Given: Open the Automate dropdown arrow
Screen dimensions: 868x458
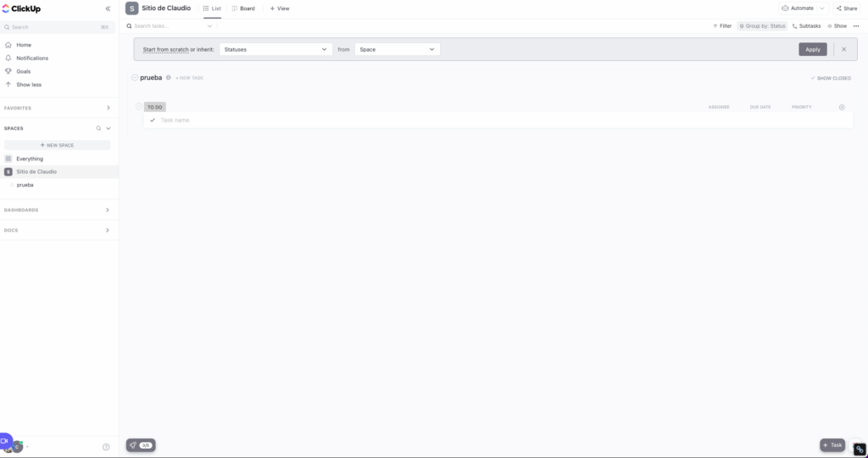Looking at the screenshot, I should (x=822, y=8).
